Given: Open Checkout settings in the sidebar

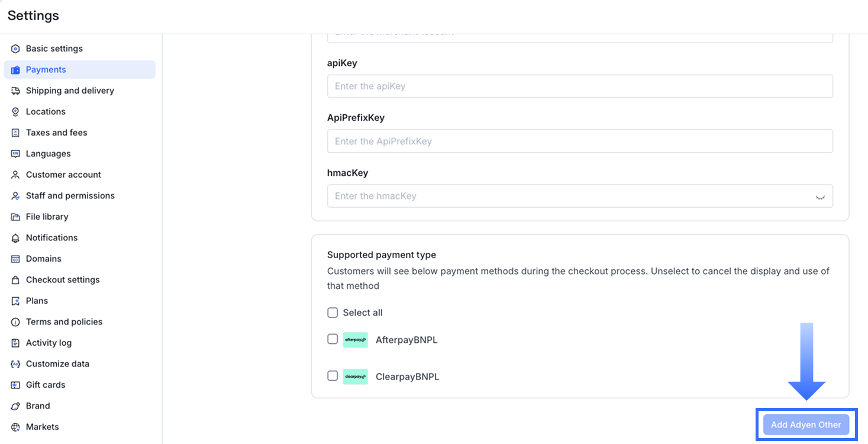Looking at the screenshot, I should [63, 279].
